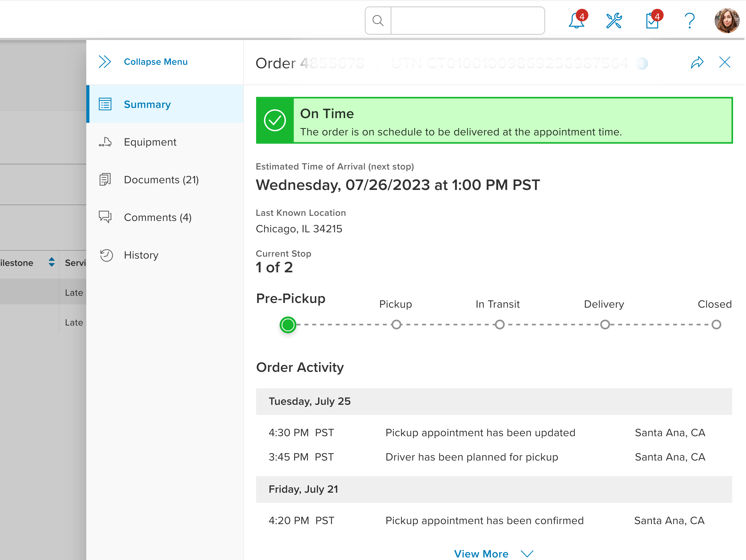This screenshot has height=560, width=746.
Task: Click the help question mark icon
Action: click(690, 21)
